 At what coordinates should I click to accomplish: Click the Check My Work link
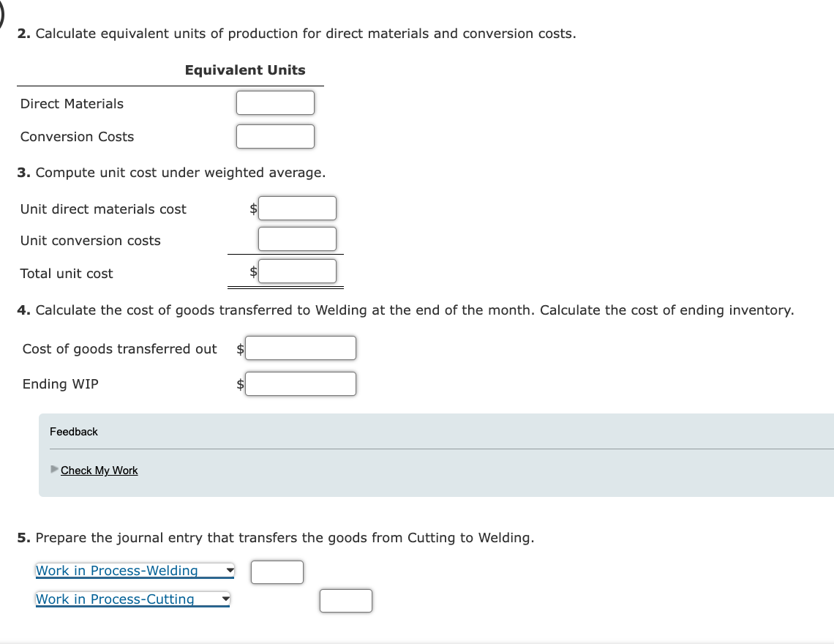[x=99, y=470]
